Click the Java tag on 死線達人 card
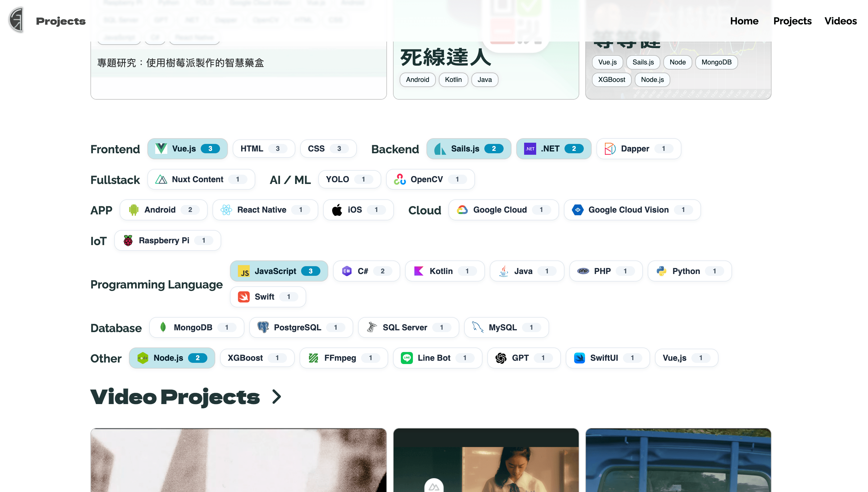The height and width of the screenshot is (492, 868). pos(485,80)
